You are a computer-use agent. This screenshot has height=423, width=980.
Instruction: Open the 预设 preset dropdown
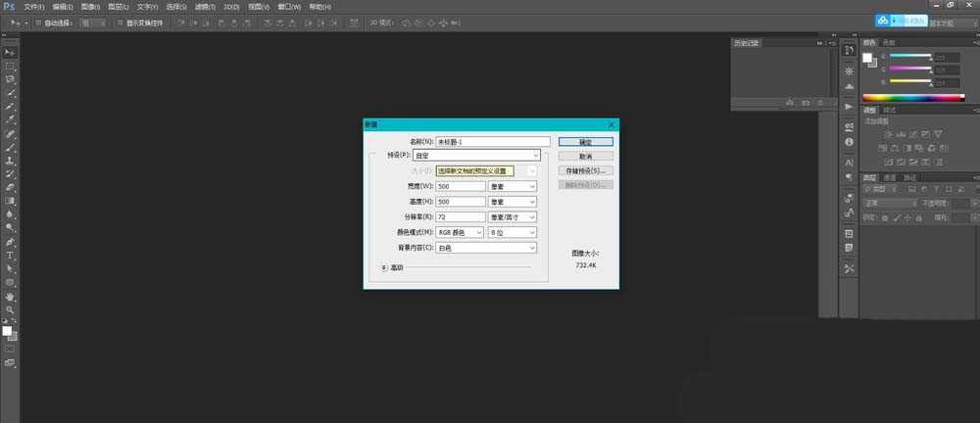[x=477, y=155]
